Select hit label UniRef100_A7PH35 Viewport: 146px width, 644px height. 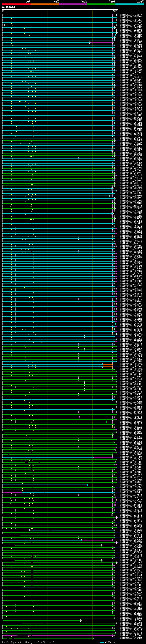[131, 70]
